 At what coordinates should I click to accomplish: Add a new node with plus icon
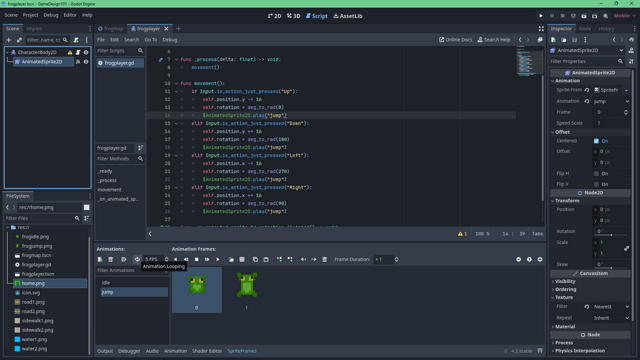pos(9,40)
